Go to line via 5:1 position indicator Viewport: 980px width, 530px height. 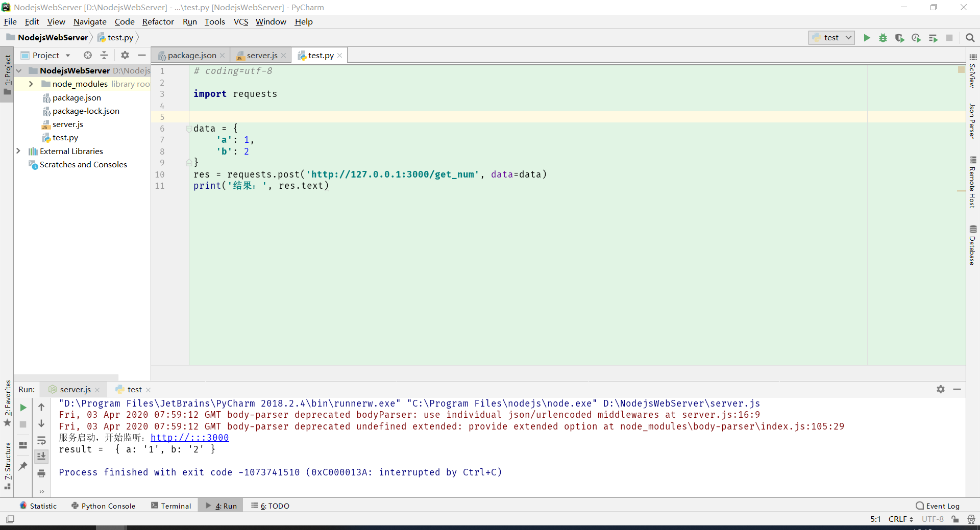(875, 519)
